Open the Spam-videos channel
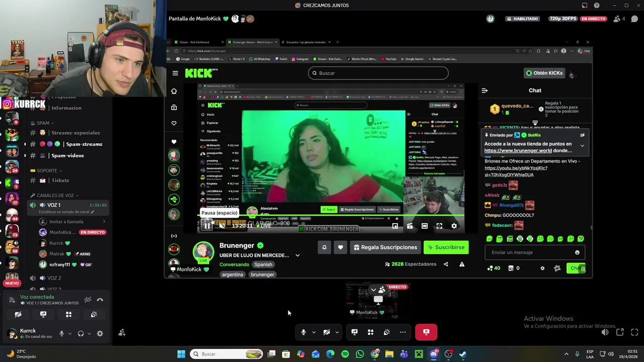This screenshot has height=362, width=644. coord(68,156)
